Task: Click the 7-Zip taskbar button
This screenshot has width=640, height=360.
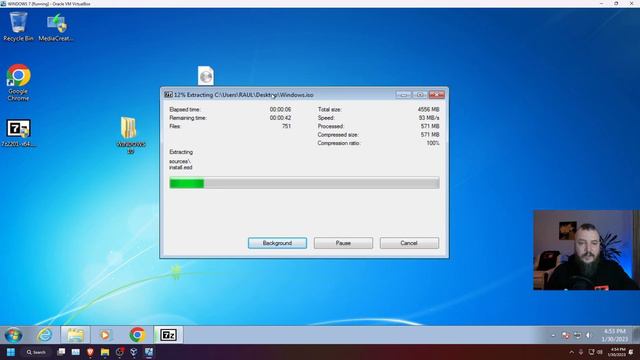Action: [x=168, y=335]
